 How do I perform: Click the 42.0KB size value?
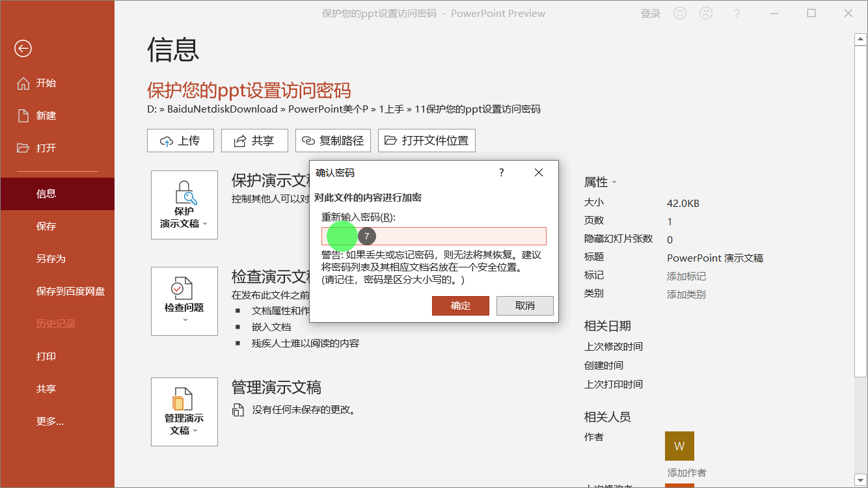(683, 204)
